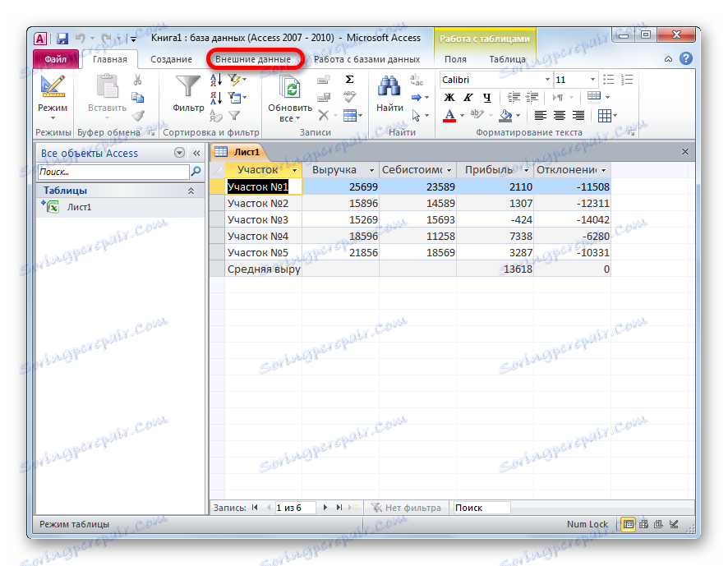Go to next record button

pos(325,508)
